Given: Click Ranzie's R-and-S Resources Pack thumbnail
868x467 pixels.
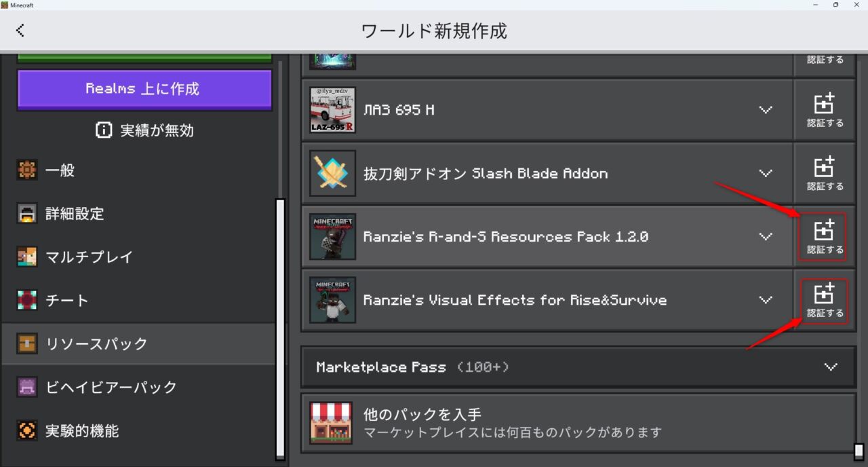Looking at the screenshot, I should pyautogui.click(x=333, y=237).
